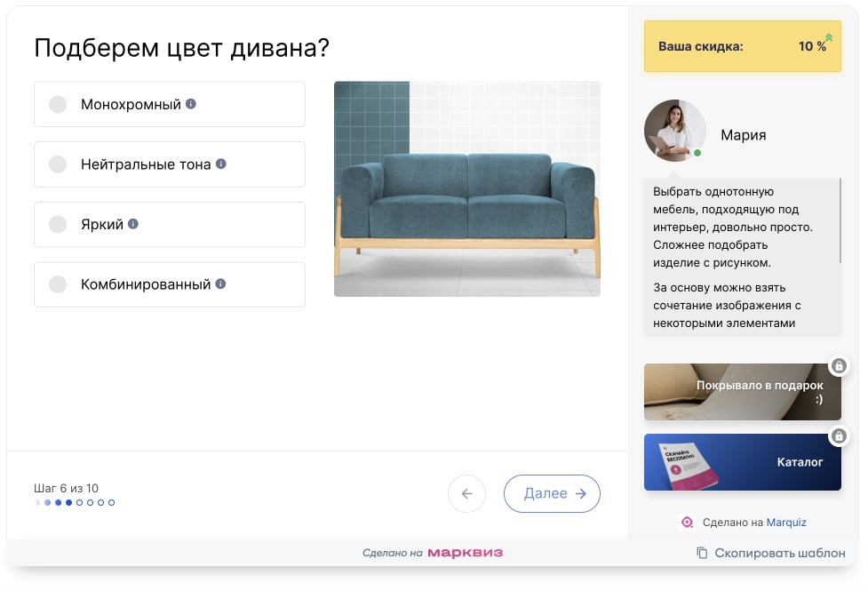
Task: Click Мария's consultant avatar photo
Action: [x=674, y=131]
